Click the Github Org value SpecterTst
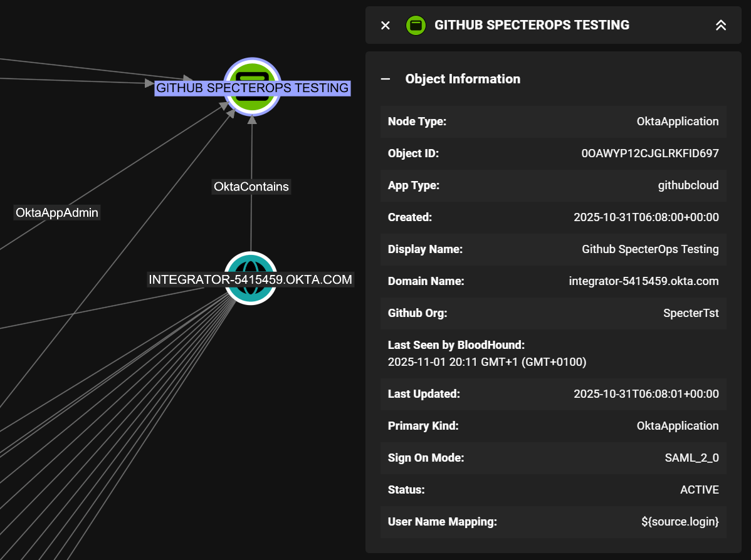 [x=691, y=313]
